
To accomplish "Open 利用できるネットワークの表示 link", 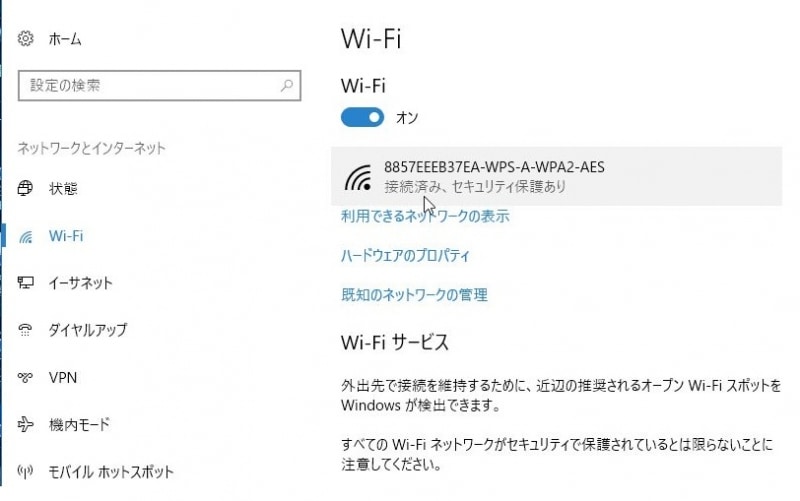I will (x=425, y=216).
